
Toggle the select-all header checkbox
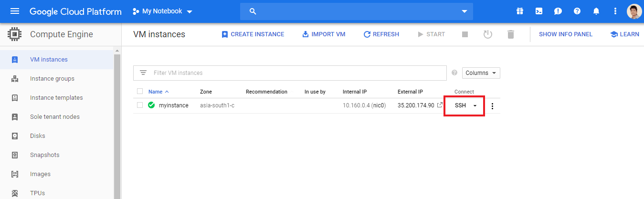(x=140, y=92)
